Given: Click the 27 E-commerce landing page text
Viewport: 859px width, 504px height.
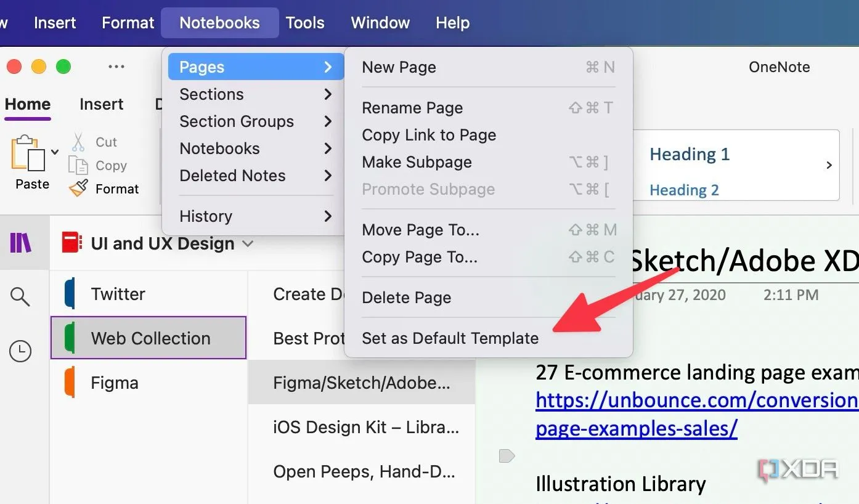Looking at the screenshot, I should tap(697, 373).
